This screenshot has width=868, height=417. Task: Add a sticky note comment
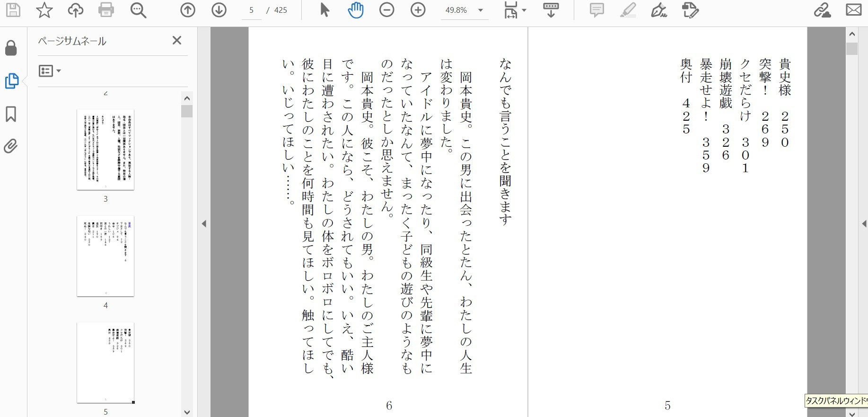(597, 10)
